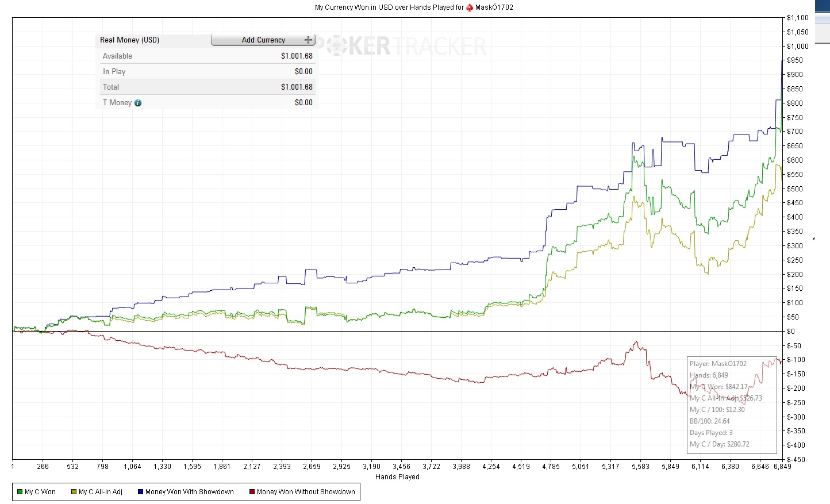Click the Hands: 6,849 tooltip line
This screenshot has height=504, width=830.
(x=709, y=375)
